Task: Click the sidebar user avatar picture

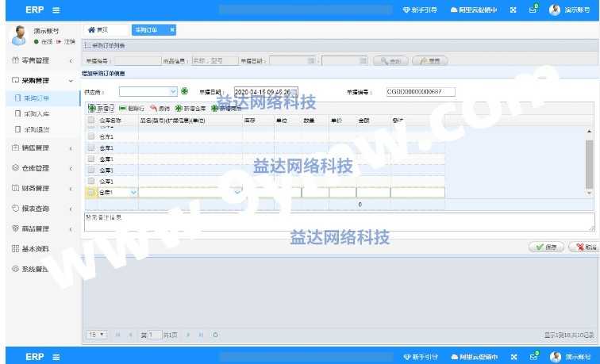Action: click(19, 36)
